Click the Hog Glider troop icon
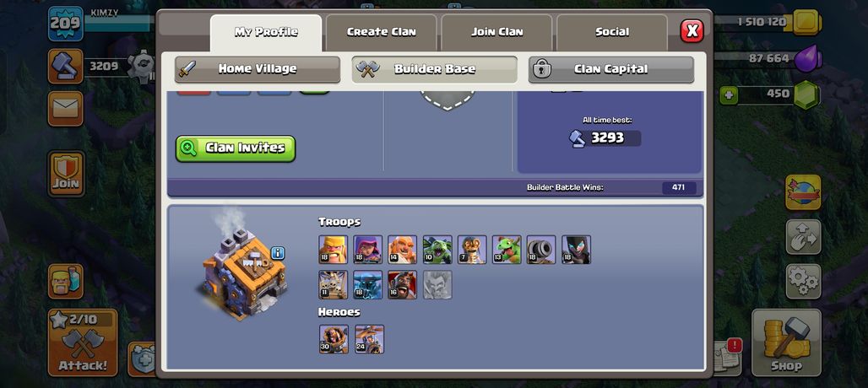Image resolution: width=868 pixels, height=388 pixels. tap(403, 284)
